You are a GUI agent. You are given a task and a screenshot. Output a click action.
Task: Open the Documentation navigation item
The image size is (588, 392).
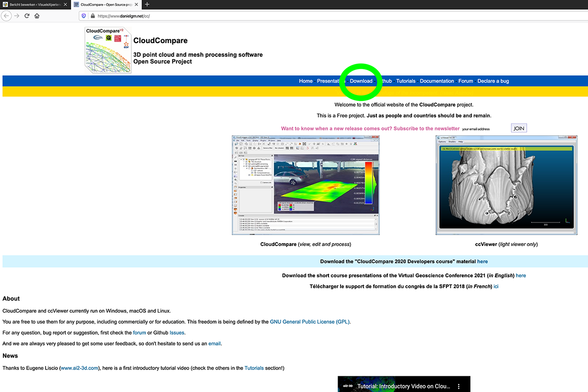[x=437, y=81]
